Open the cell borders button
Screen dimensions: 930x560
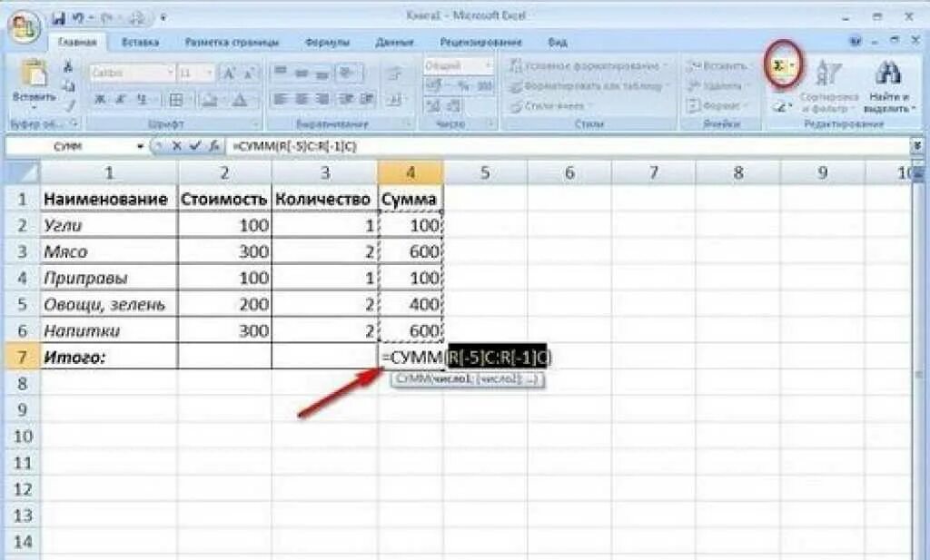[176, 100]
